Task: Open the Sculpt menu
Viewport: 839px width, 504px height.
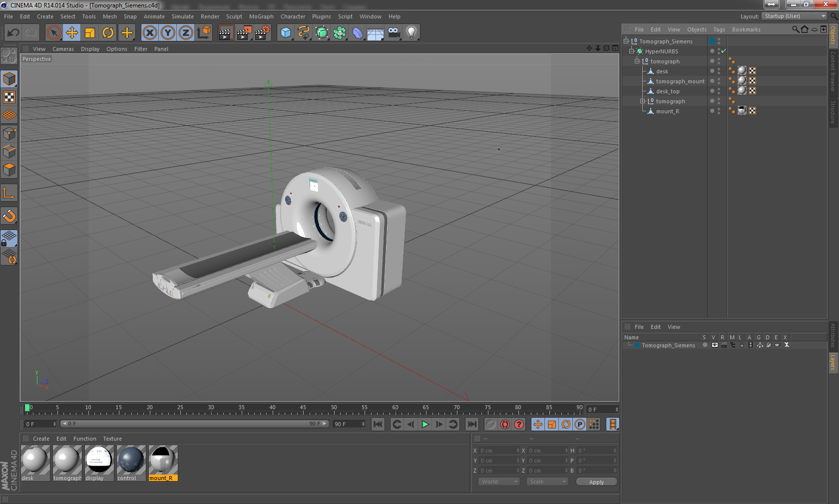Action: click(x=234, y=16)
